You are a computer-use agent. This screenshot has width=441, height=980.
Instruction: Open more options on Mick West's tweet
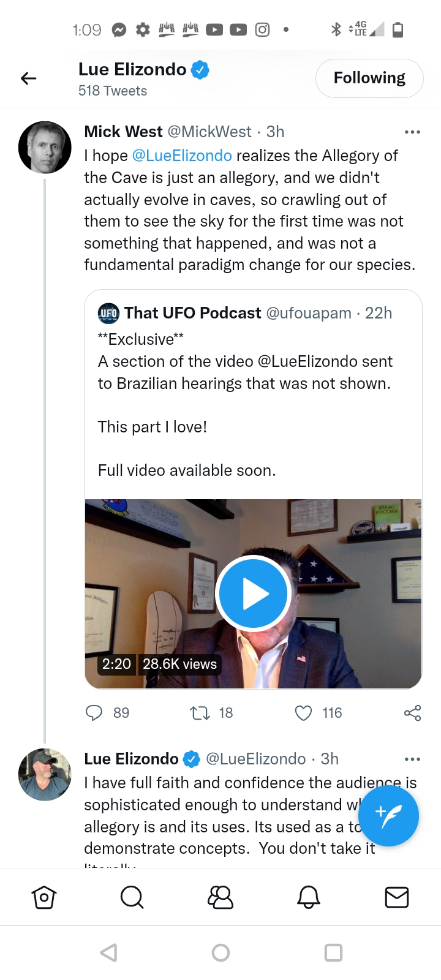tap(412, 132)
